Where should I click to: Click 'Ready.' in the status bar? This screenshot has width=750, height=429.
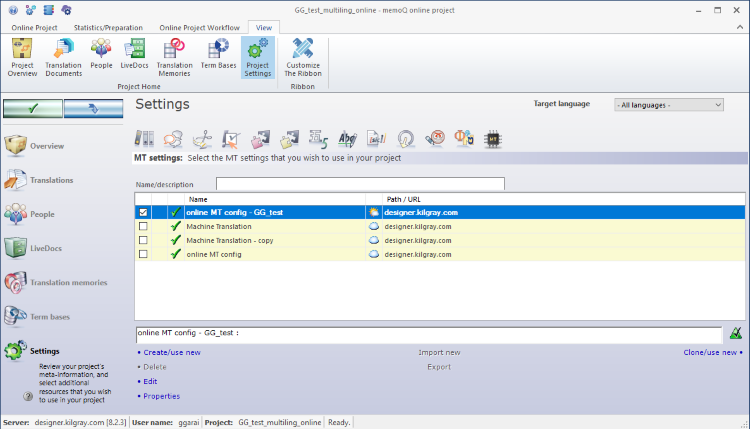click(339, 422)
